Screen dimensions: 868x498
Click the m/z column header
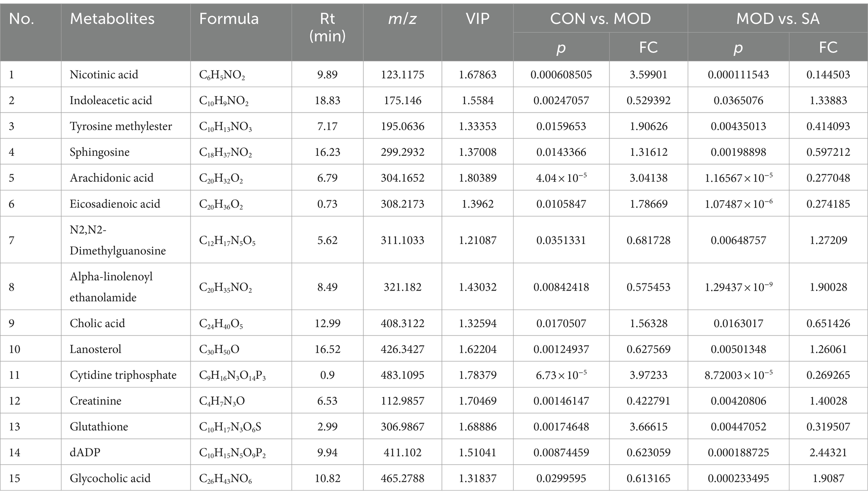pyautogui.click(x=402, y=19)
